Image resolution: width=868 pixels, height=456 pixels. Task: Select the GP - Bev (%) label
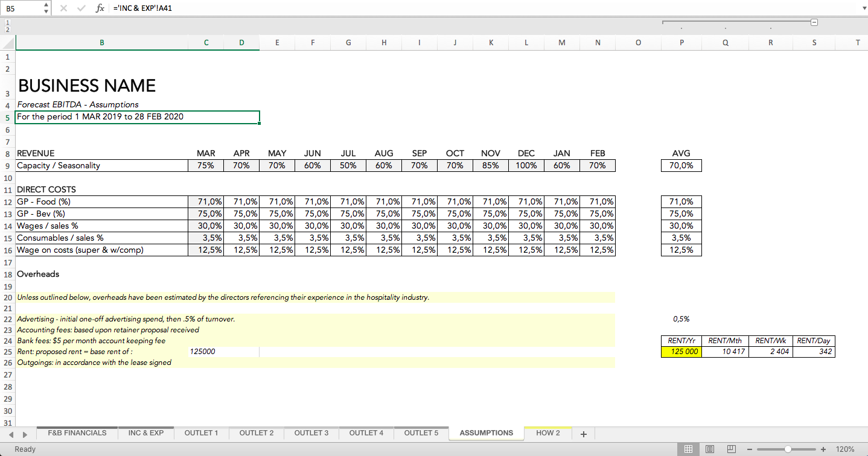(101, 214)
